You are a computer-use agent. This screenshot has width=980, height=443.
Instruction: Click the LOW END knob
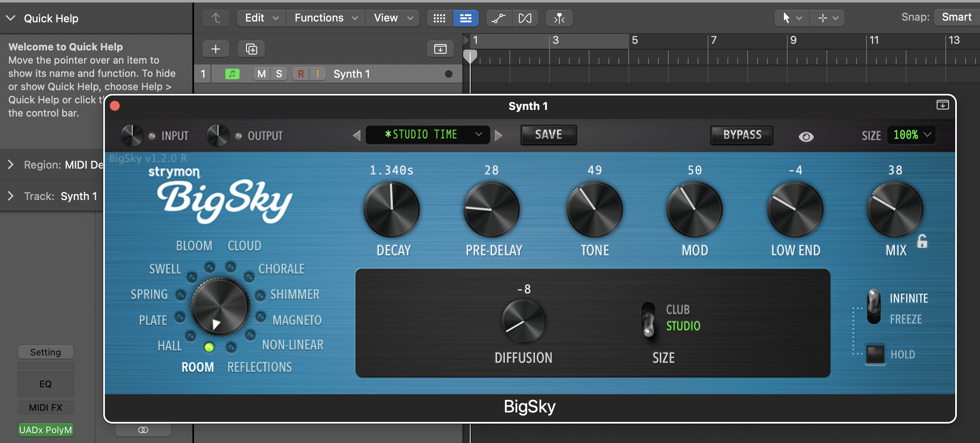pos(795,210)
